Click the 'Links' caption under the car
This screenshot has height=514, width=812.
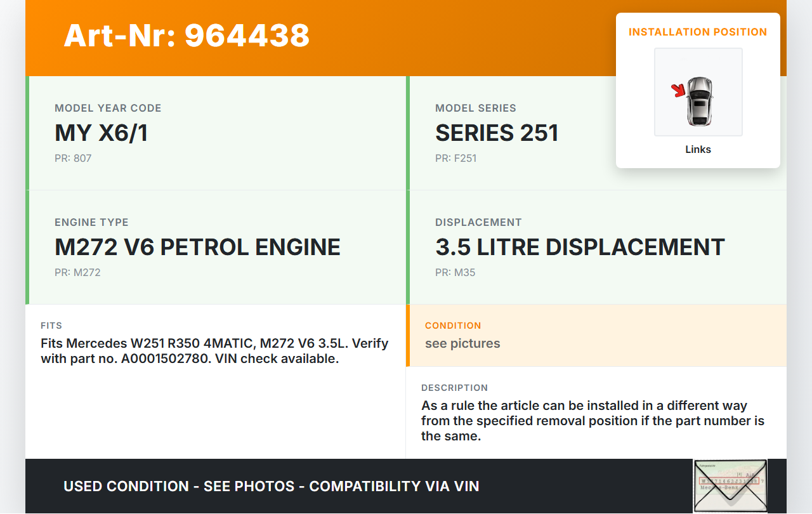698,150
